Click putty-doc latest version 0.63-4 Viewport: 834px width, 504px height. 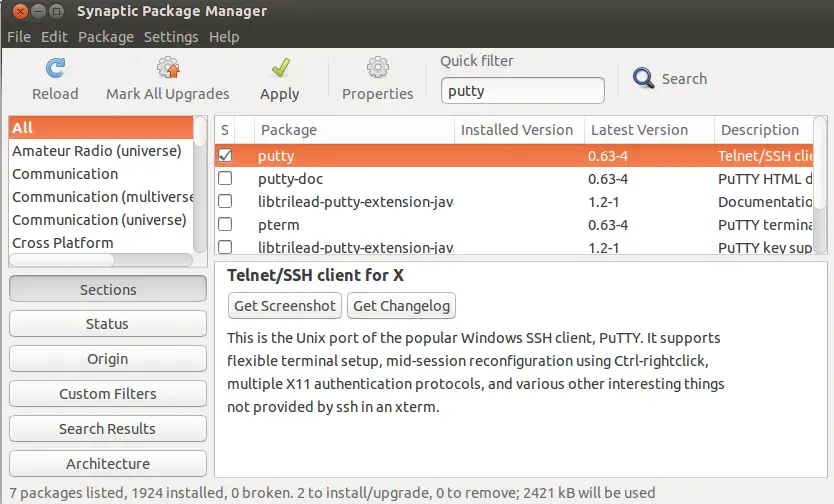pyautogui.click(x=608, y=179)
